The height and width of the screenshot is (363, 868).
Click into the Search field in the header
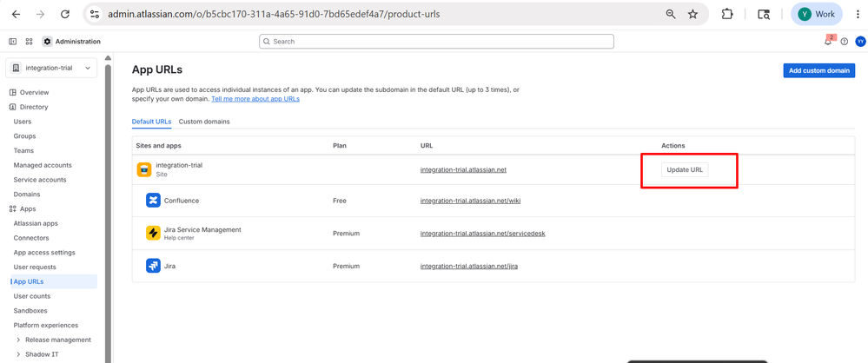[x=436, y=42]
